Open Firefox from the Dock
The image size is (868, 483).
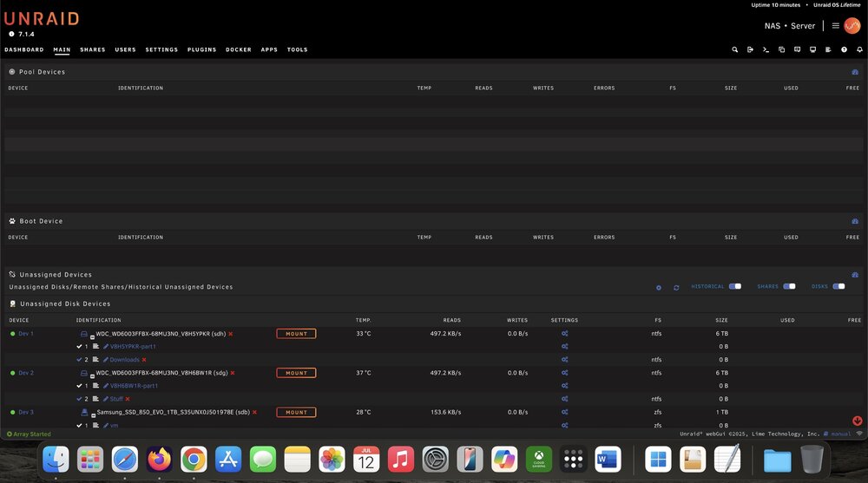coord(160,460)
